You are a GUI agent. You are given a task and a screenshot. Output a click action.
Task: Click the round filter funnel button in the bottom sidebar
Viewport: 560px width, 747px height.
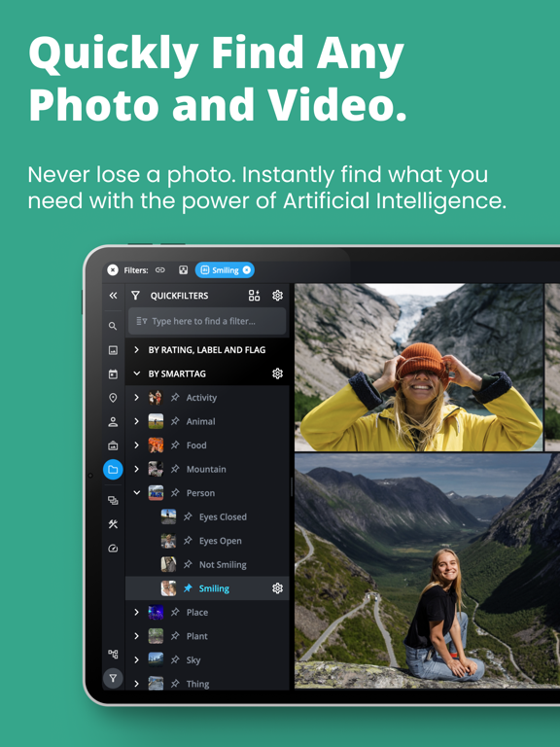(113, 678)
